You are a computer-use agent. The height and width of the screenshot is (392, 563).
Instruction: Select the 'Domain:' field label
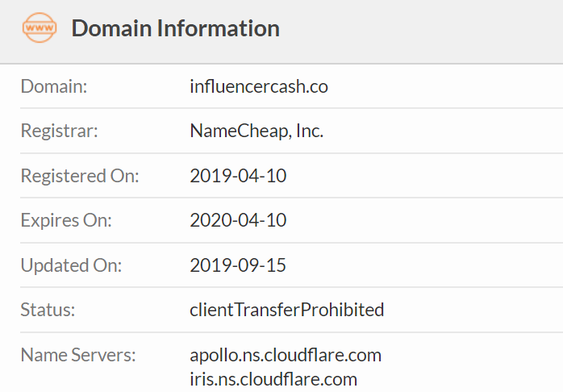pyautogui.click(x=53, y=86)
